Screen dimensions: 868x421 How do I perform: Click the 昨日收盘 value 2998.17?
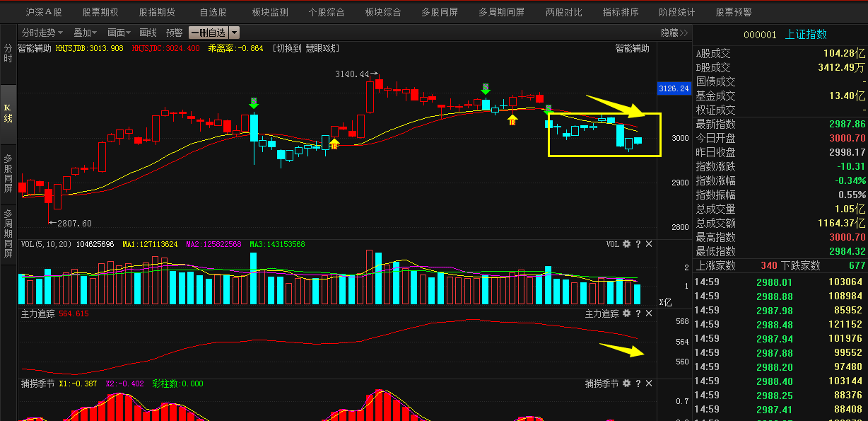point(847,152)
